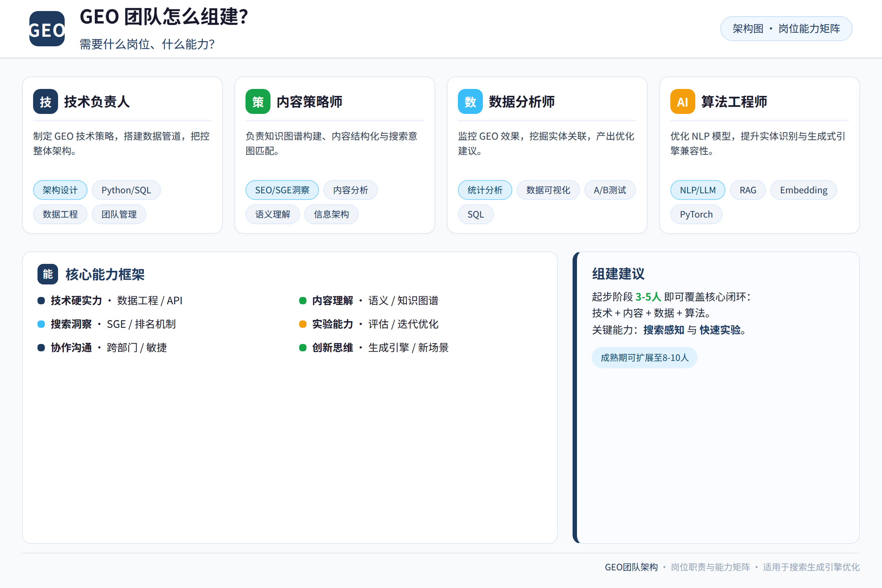Select the 数据工程 tag

tap(60, 214)
